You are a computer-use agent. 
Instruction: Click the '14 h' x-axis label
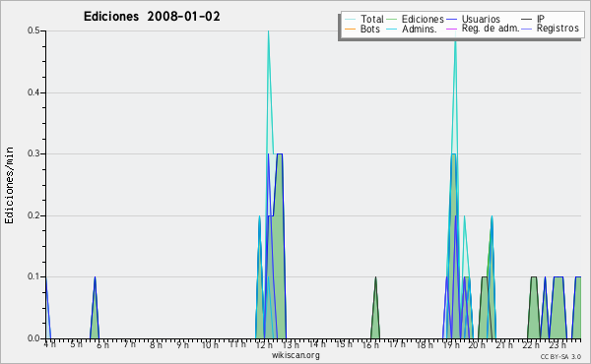tap(318, 344)
